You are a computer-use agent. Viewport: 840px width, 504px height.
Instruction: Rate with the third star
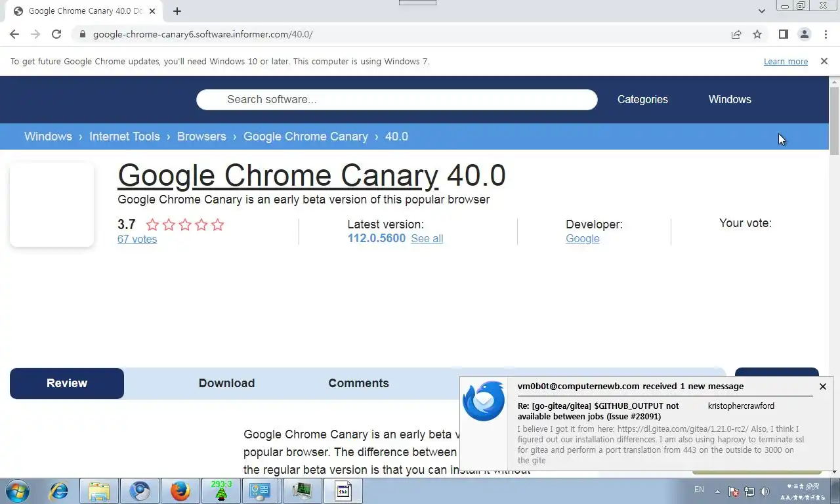(x=185, y=225)
